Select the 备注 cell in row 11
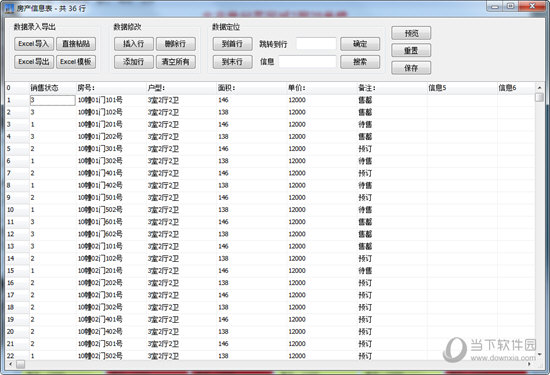The image size is (550, 375). pos(392,222)
